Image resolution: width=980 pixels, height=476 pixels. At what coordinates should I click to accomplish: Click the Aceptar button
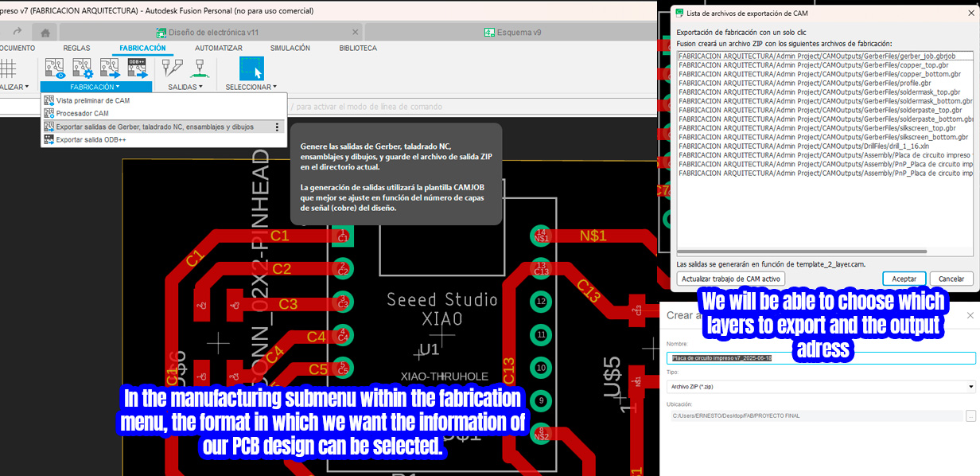(904, 279)
